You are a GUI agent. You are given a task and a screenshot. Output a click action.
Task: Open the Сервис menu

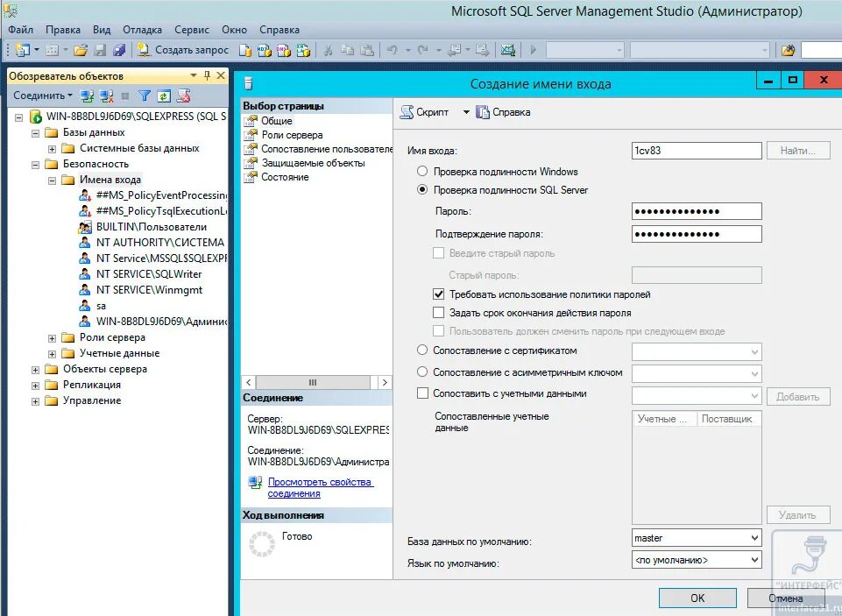(192, 30)
